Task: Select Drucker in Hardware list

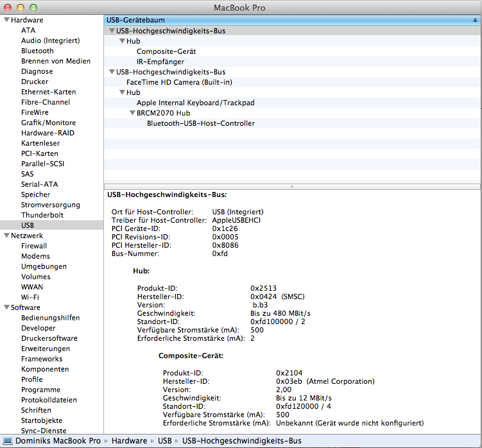Action: [35, 82]
